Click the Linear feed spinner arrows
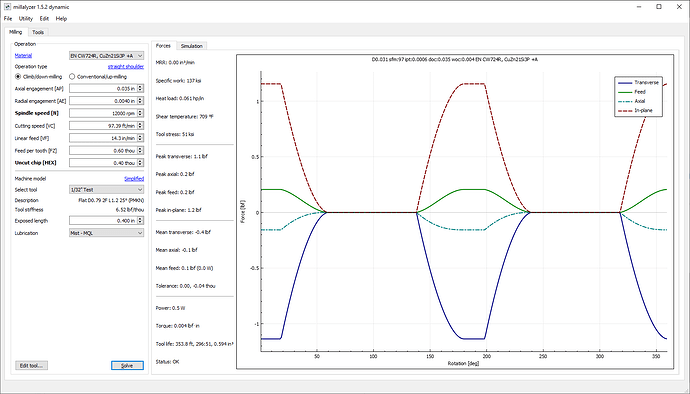 [x=140, y=138]
